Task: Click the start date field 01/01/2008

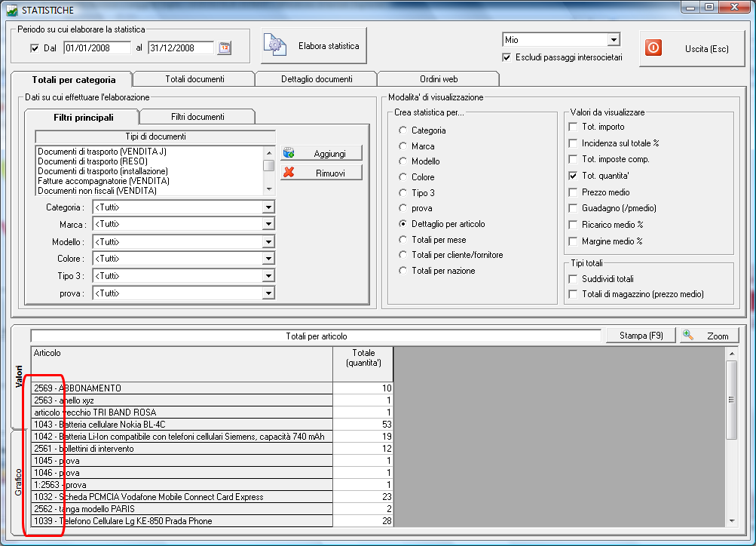Action: [97, 48]
